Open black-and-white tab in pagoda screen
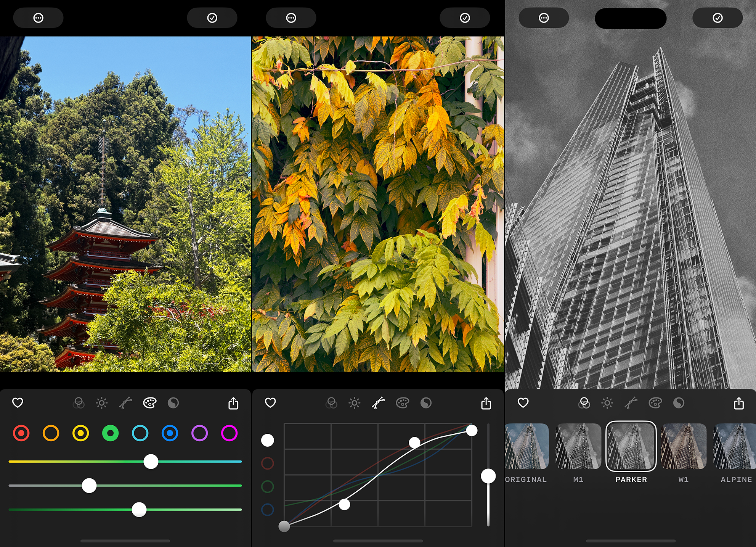Image resolution: width=756 pixels, height=547 pixels. click(x=173, y=403)
